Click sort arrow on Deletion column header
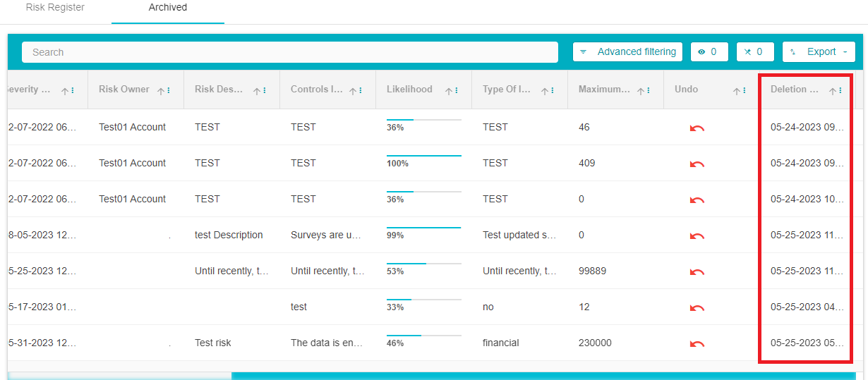Viewport: 868px width, 380px height. [833, 91]
